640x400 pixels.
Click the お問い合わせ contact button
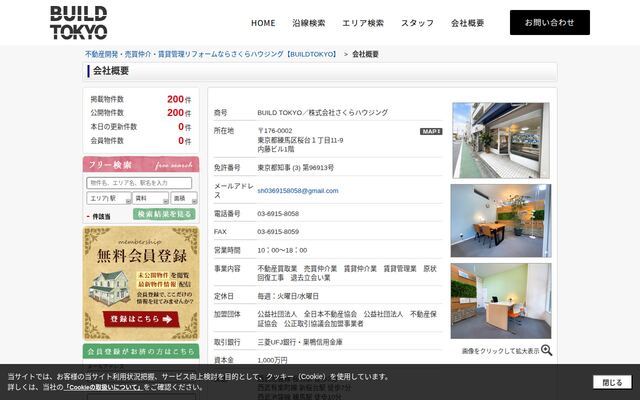pos(550,22)
